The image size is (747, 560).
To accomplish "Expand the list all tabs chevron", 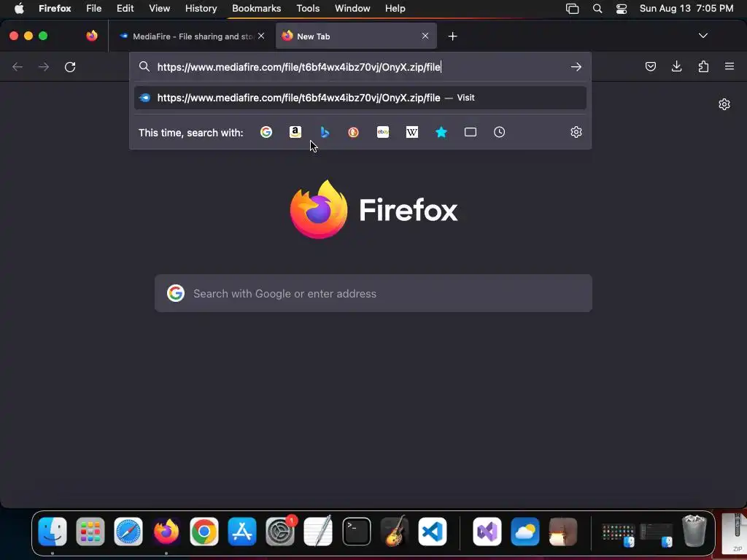I will 703,36.
